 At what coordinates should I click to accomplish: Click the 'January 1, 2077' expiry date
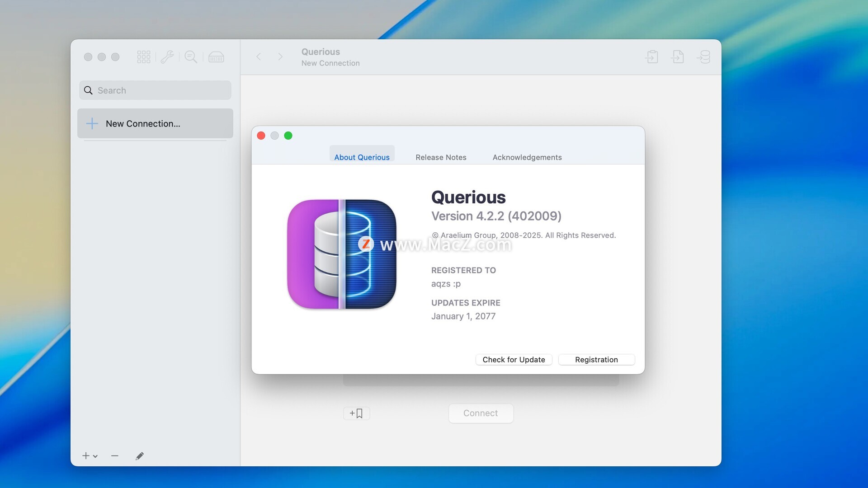pyautogui.click(x=463, y=316)
